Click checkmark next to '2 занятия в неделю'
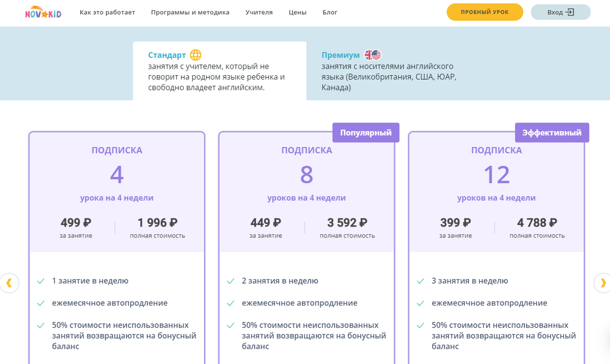Screen dimensions: 610x364 click(230, 281)
